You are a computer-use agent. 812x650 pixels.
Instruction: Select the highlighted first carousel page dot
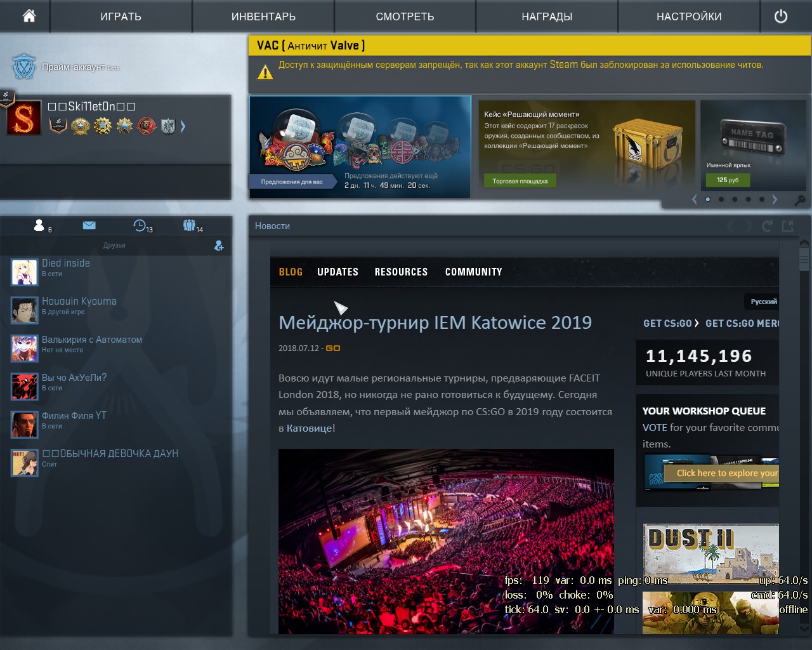tap(708, 199)
